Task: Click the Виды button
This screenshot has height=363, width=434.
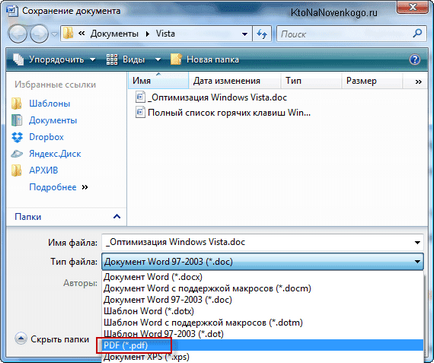Action: 126,60
